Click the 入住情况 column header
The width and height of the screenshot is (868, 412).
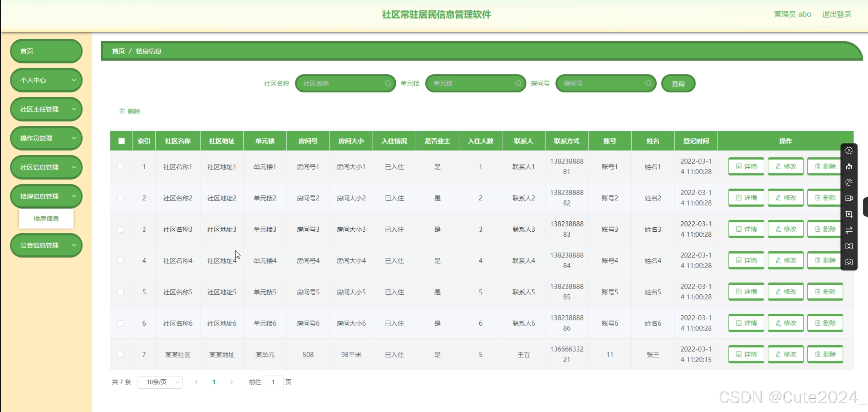tap(394, 141)
